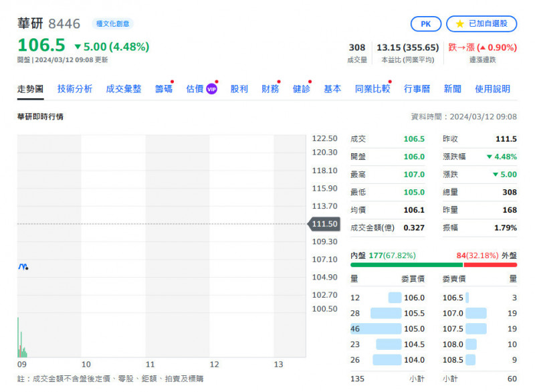The width and height of the screenshot is (535, 392).
Task: Go to the 籌碼 tab
Action: [164, 89]
